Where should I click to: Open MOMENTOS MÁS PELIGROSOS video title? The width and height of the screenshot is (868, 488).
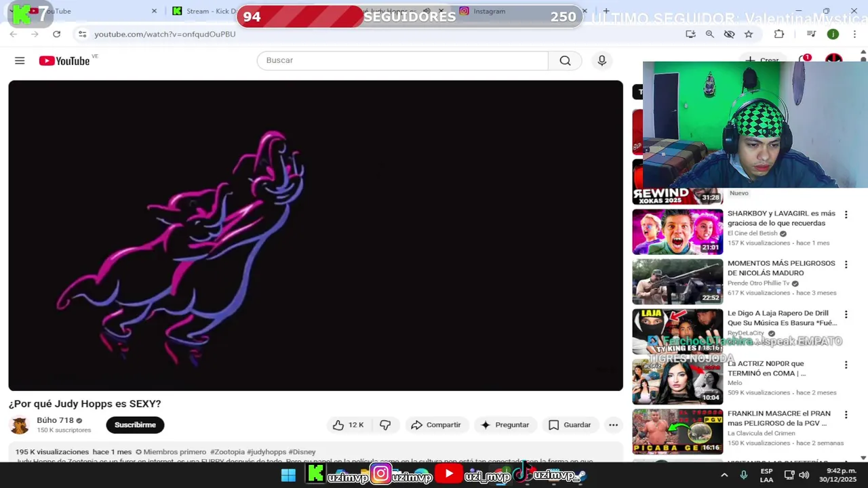[781, 268]
